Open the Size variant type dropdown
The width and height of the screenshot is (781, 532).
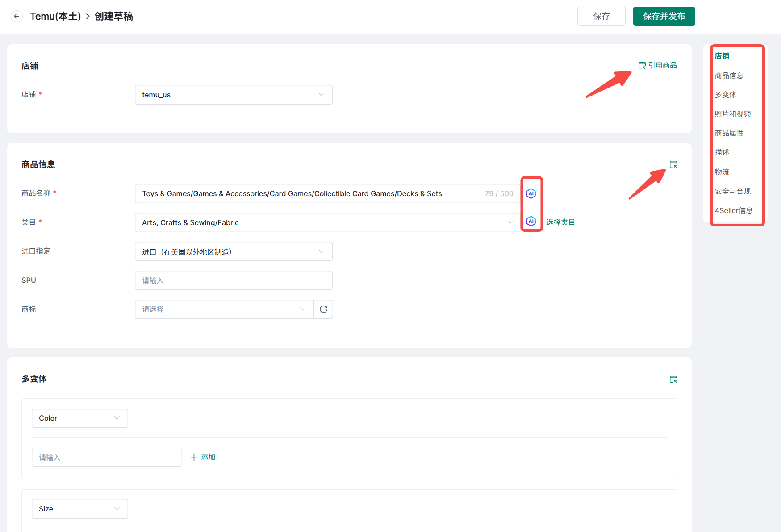pos(79,509)
